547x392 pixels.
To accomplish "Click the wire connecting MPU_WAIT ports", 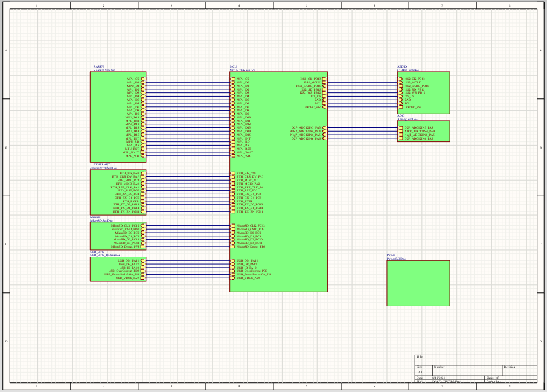I will tap(188, 152).
